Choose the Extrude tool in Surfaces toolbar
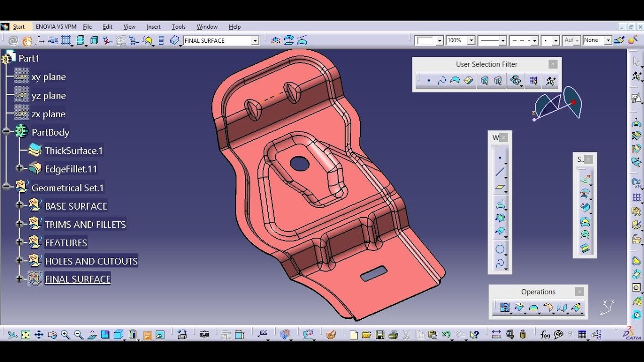This screenshot has width=644, height=362. click(x=585, y=178)
